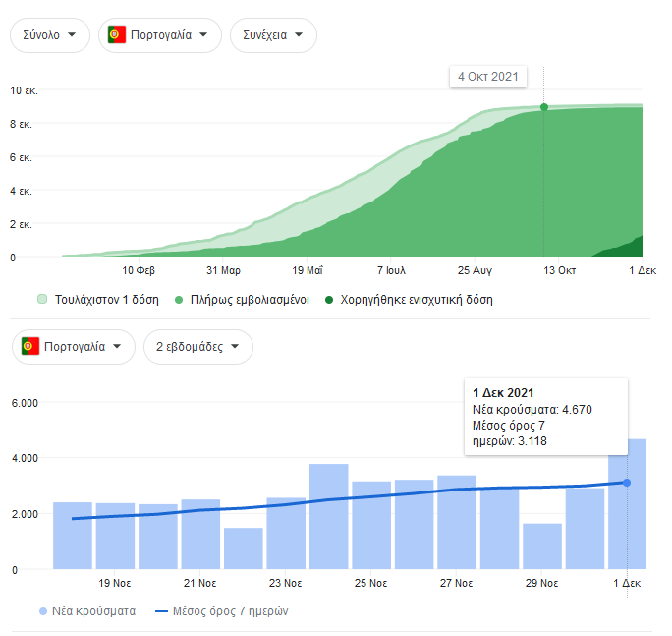Click the Νέα κρούσματα legend dot
This screenshot has width=672, height=636.
(42, 611)
